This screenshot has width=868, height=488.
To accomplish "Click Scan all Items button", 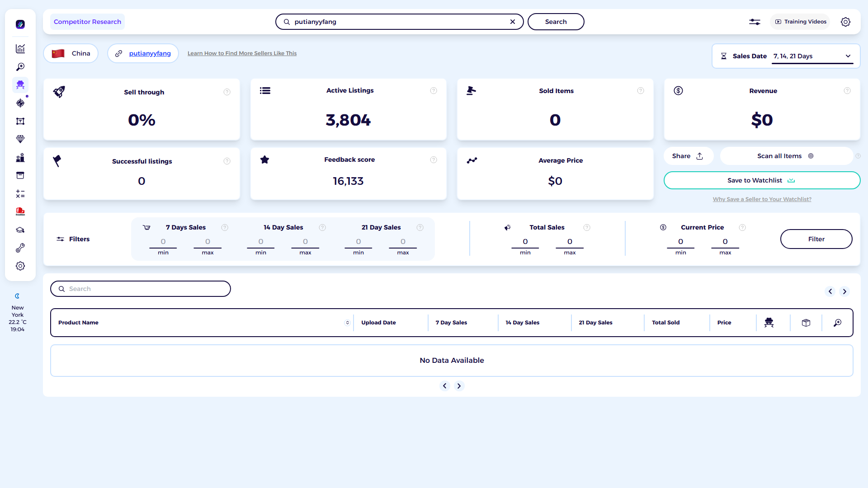I will pyautogui.click(x=786, y=156).
